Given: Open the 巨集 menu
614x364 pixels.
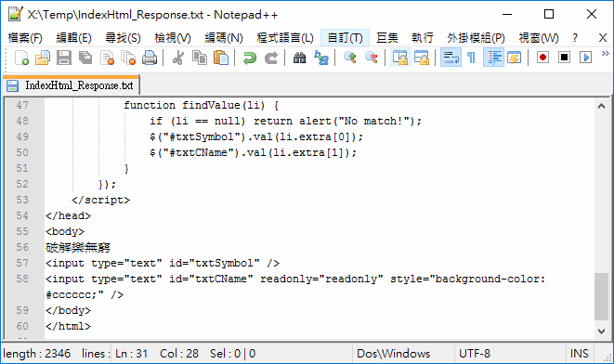Looking at the screenshot, I should tap(387, 38).
